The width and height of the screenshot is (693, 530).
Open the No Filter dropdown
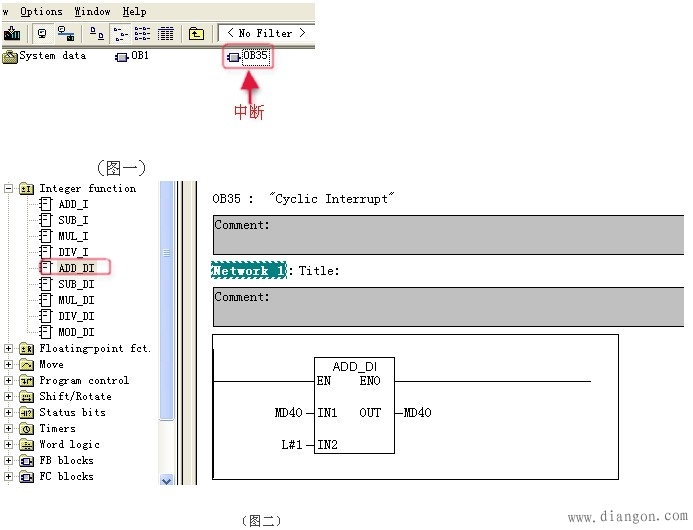click(x=266, y=33)
